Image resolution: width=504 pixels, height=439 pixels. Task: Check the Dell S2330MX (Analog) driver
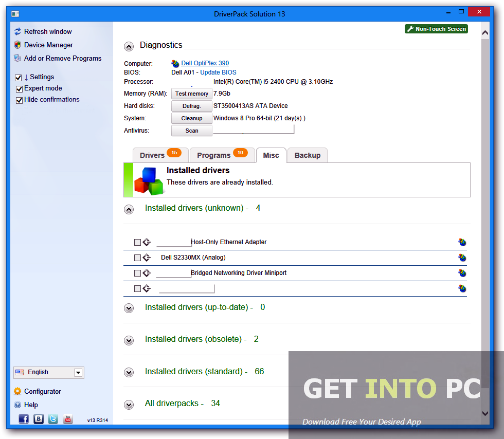point(138,258)
